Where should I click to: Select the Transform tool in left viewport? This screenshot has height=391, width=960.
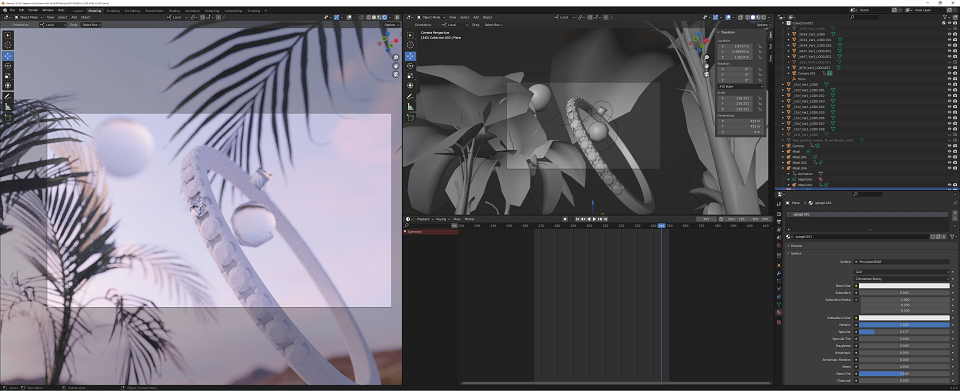tap(8, 85)
